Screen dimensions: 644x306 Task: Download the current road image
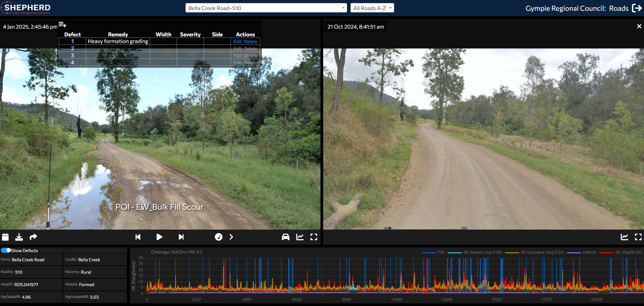tap(19, 237)
